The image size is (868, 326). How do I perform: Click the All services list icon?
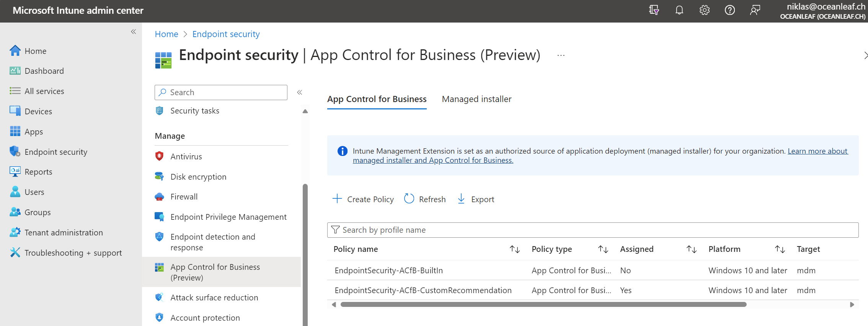click(x=15, y=91)
